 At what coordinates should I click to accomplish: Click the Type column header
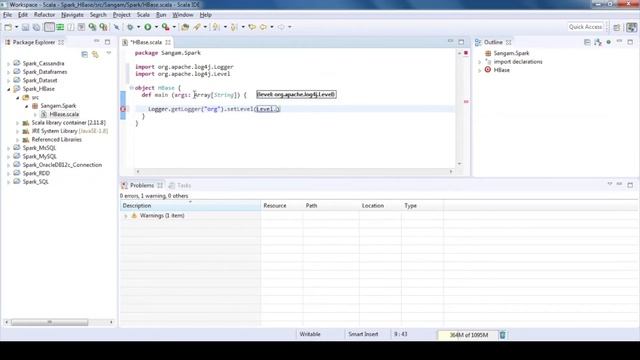click(422, 206)
